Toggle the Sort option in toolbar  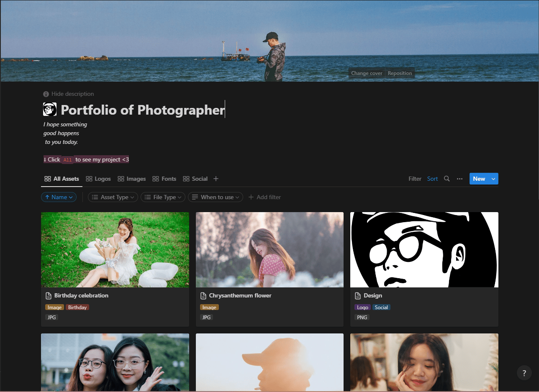(432, 179)
